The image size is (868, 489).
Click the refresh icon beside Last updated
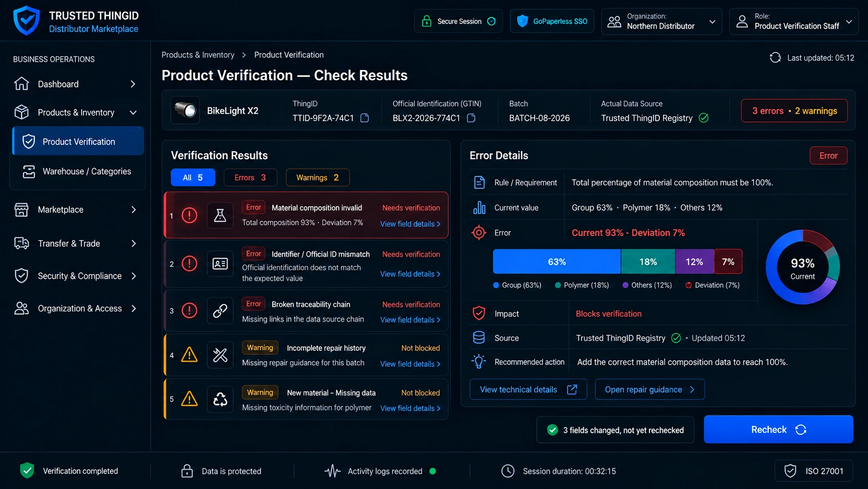tap(775, 58)
